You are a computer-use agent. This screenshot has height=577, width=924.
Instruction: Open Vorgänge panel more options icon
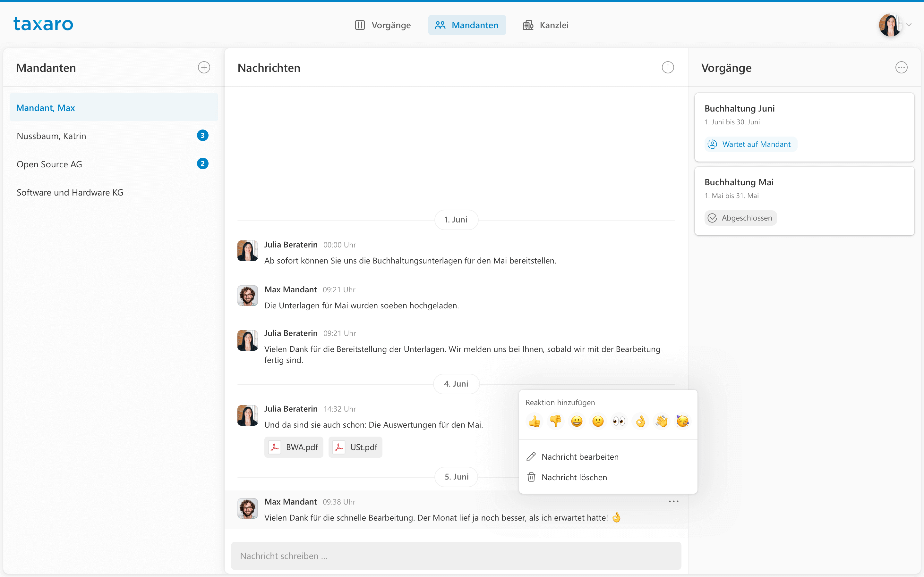coord(901,68)
